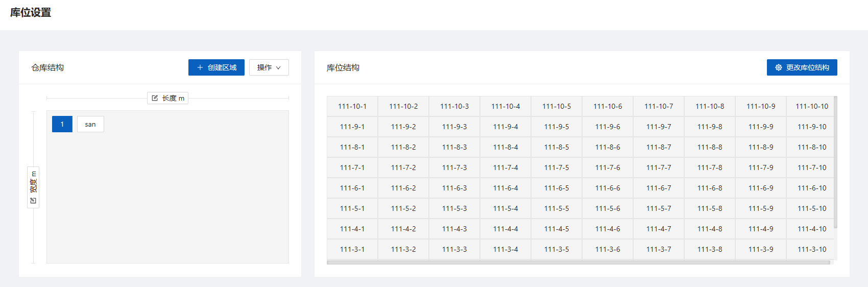
Task: Click the edit icon beside 宽度 m
Action: click(x=33, y=200)
